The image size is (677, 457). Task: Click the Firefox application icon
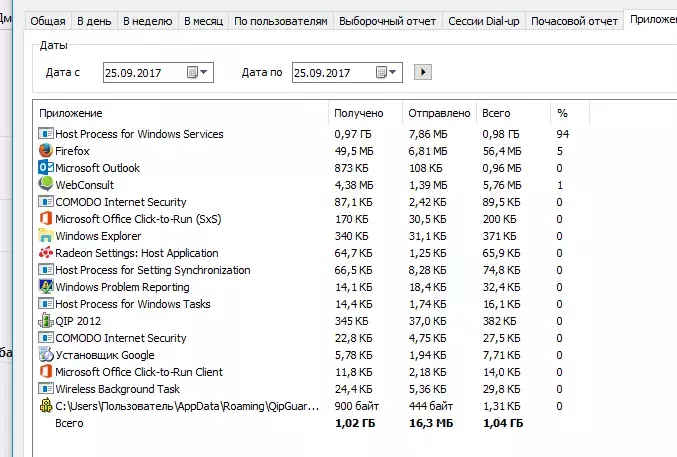pos(46,150)
